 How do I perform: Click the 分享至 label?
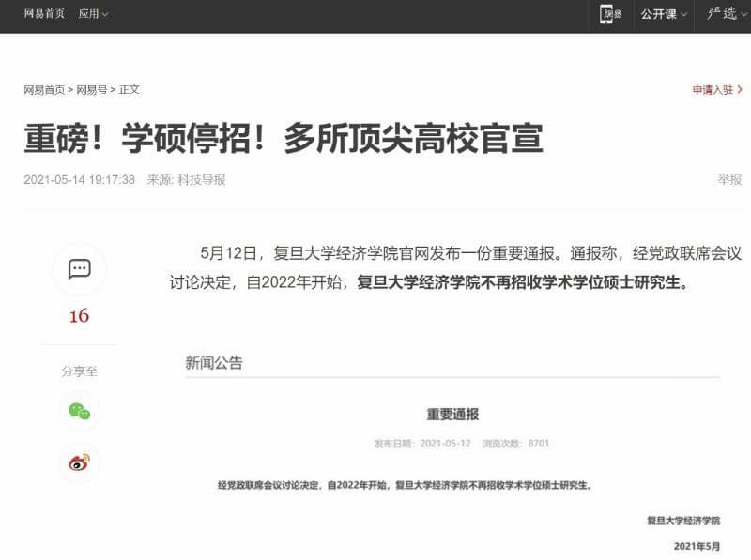click(79, 371)
